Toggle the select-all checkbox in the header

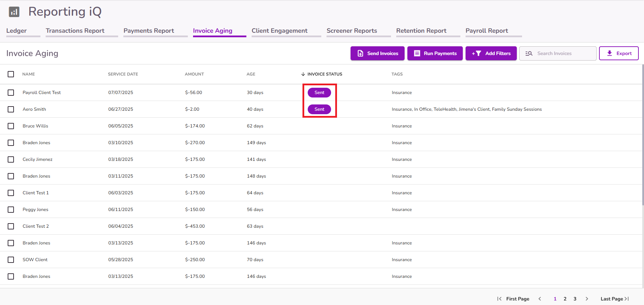coord(11,74)
